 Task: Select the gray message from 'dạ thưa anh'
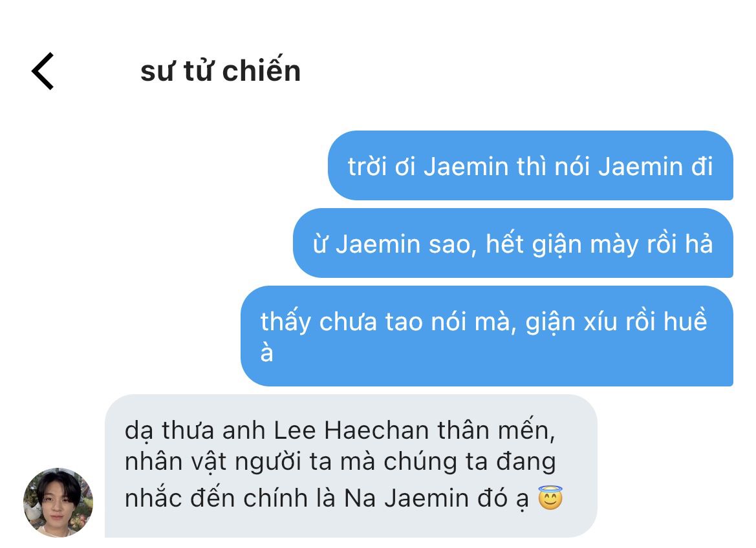click(x=351, y=466)
